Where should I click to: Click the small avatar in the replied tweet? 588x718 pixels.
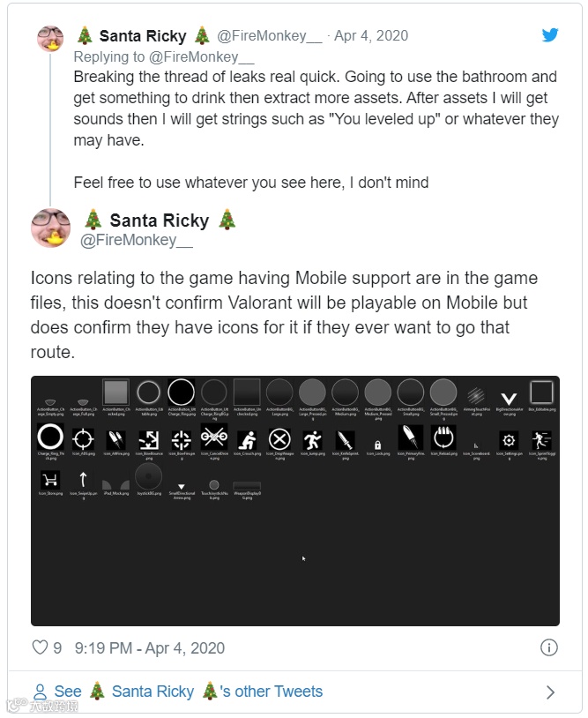click(50, 39)
